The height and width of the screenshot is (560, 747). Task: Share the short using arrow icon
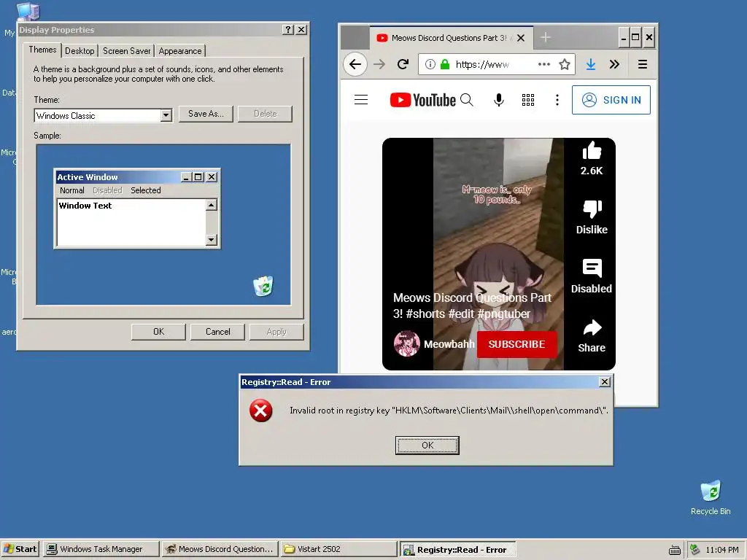592,327
